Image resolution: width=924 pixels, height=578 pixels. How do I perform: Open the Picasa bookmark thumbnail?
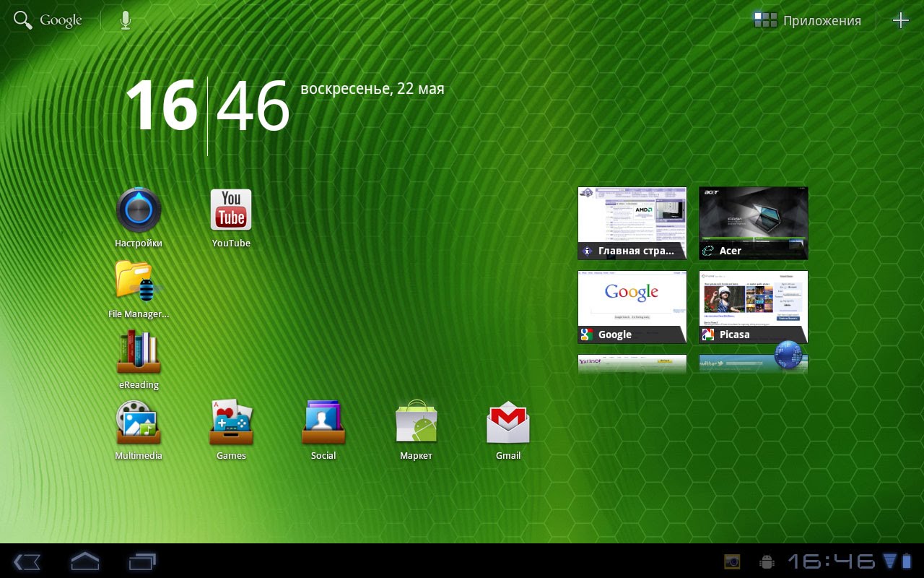tap(752, 306)
